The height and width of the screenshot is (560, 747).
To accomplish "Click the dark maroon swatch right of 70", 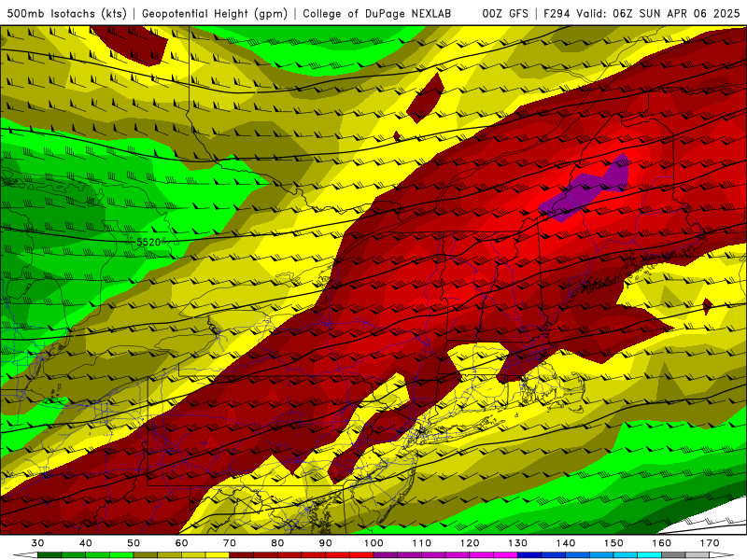I will (x=242, y=555).
